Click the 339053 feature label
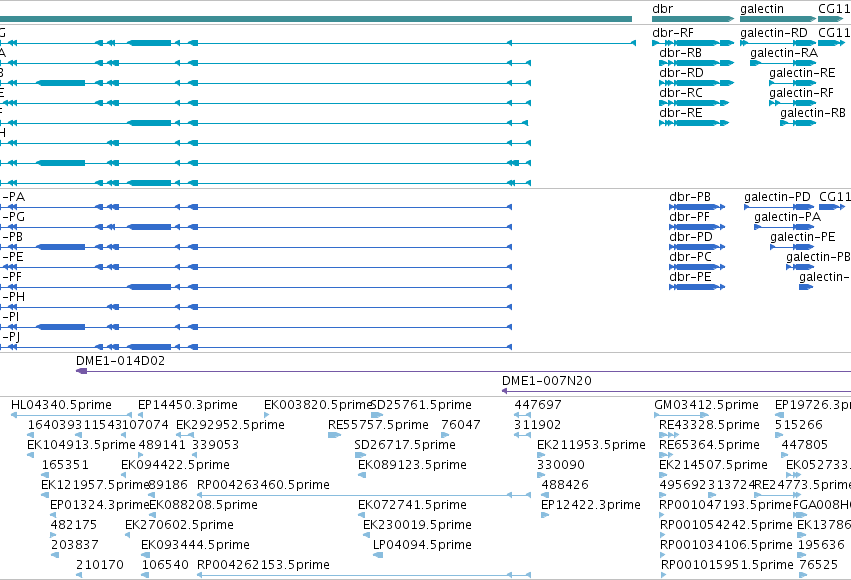The height and width of the screenshot is (580, 851). tap(215, 445)
